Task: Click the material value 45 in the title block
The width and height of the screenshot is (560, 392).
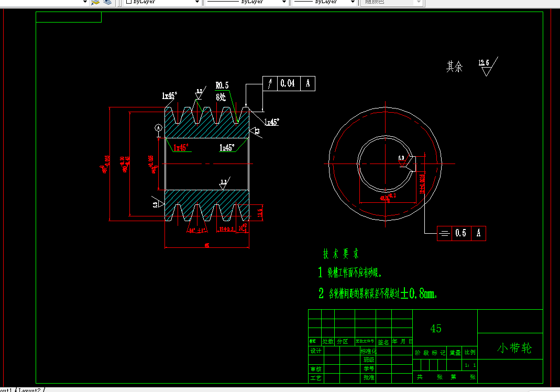Action: pyautogui.click(x=436, y=329)
